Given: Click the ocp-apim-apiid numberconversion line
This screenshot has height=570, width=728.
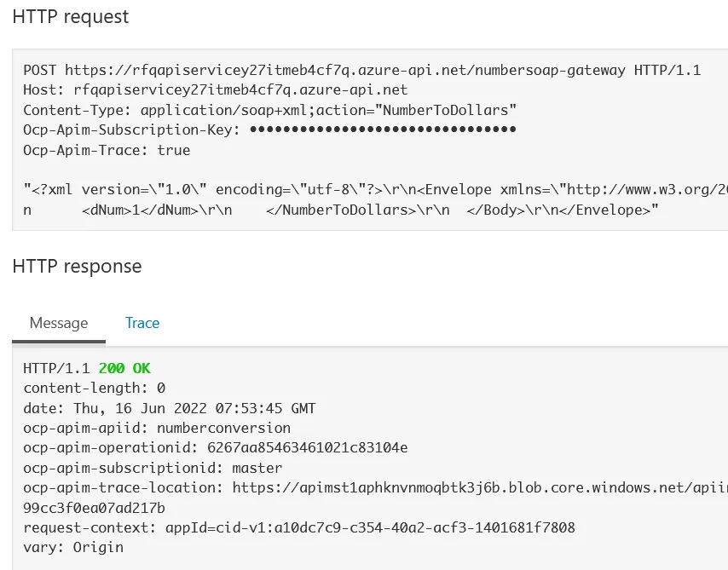Looking at the screenshot, I should click(x=157, y=428).
